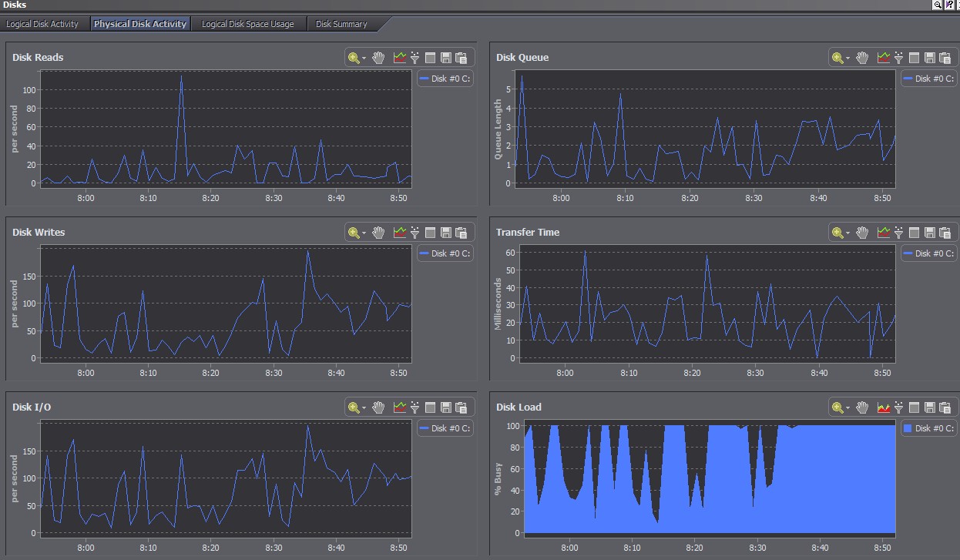Click the filter funnel icon in Transfer Time

898,233
